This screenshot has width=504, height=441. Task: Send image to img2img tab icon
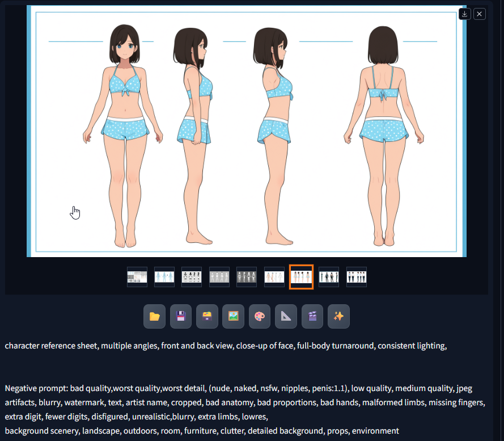click(234, 317)
